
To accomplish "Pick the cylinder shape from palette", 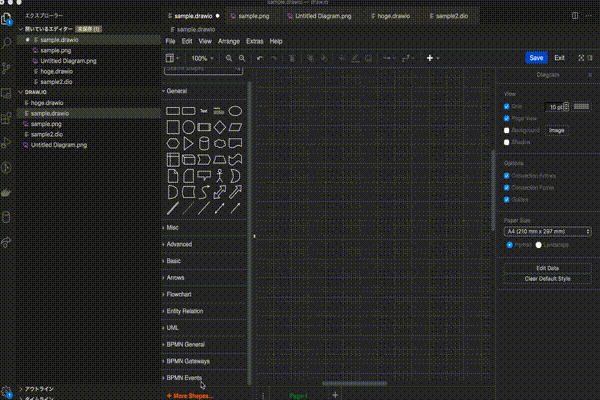I will coord(204,144).
